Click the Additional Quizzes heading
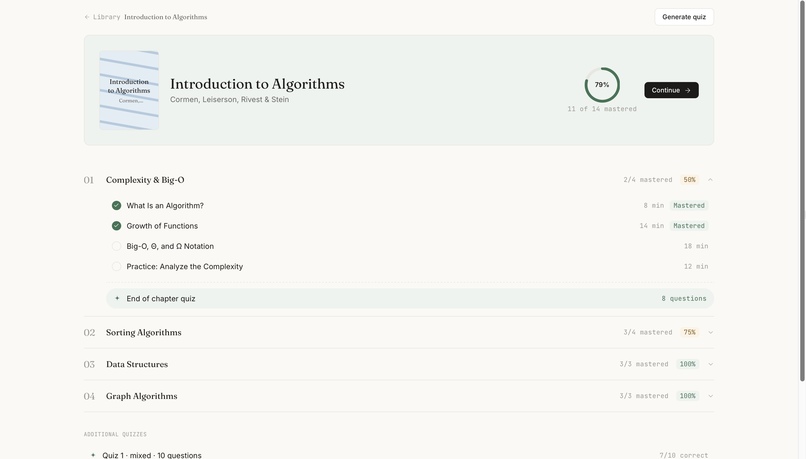806x459 pixels. coord(115,434)
